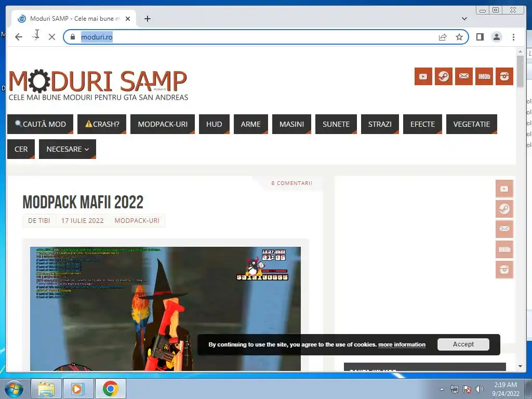
Task: Open the CRASH? menu item
Action: (x=102, y=124)
